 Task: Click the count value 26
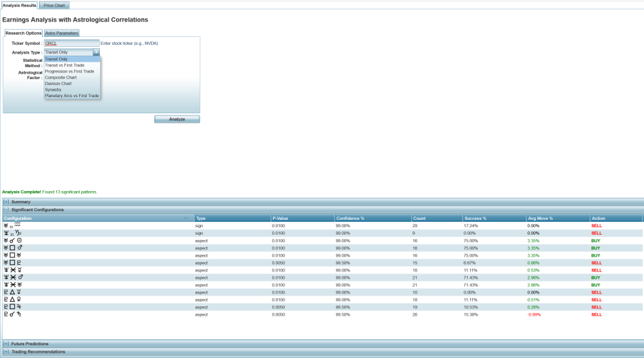coord(415,314)
